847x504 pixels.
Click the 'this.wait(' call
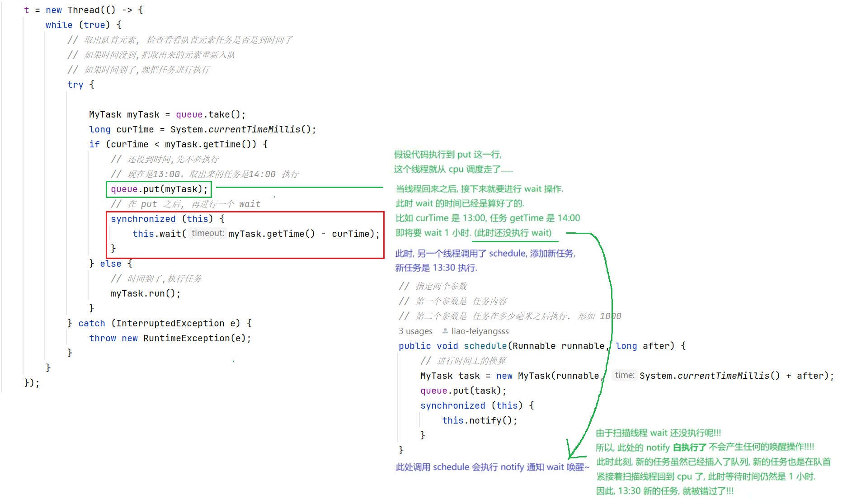tap(160, 234)
